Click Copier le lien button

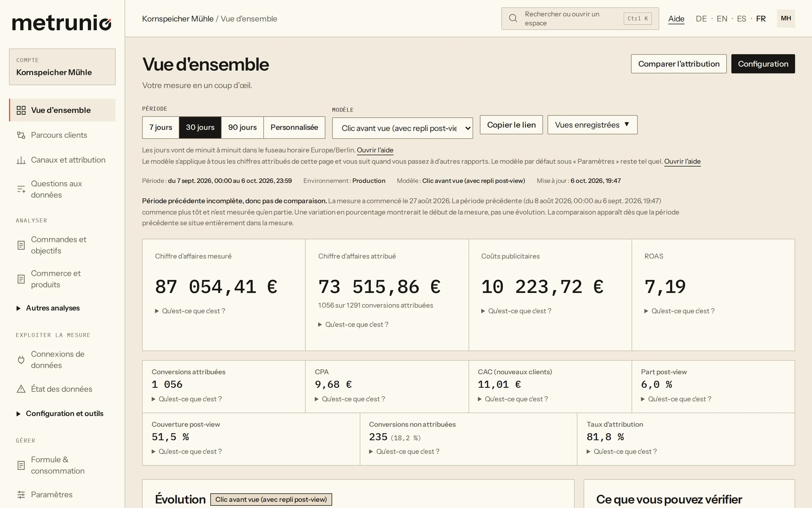pos(511,125)
